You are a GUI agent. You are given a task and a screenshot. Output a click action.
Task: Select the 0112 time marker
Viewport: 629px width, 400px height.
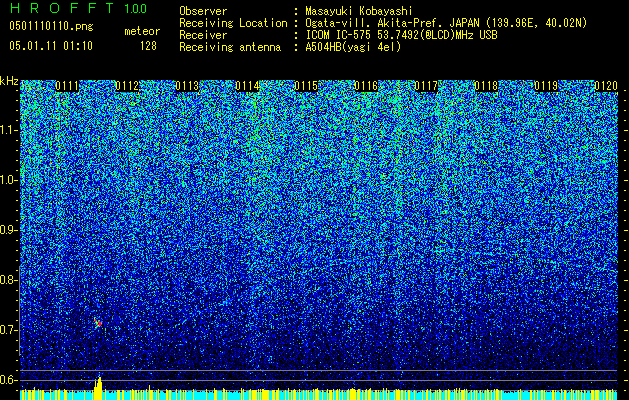click(x=127, y=86)
